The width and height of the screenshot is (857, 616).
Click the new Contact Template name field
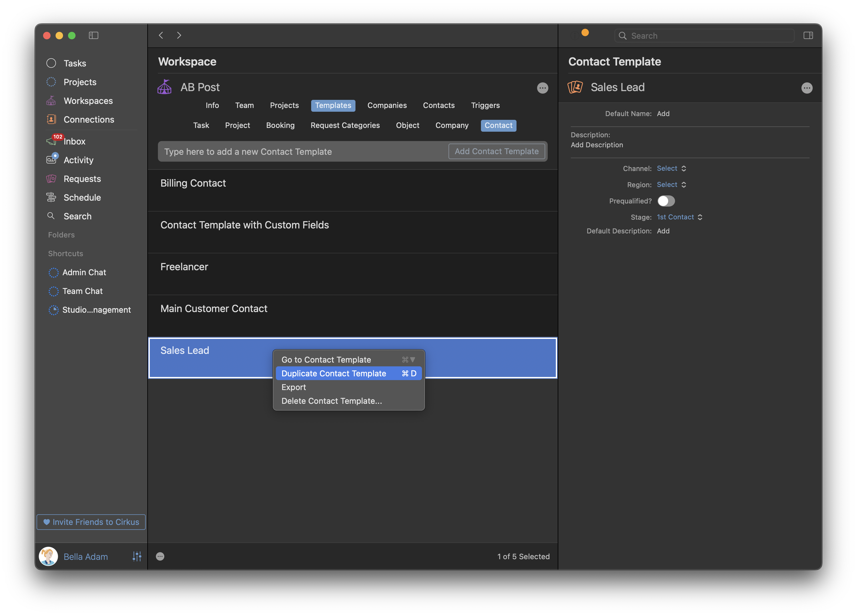(302, 152)
